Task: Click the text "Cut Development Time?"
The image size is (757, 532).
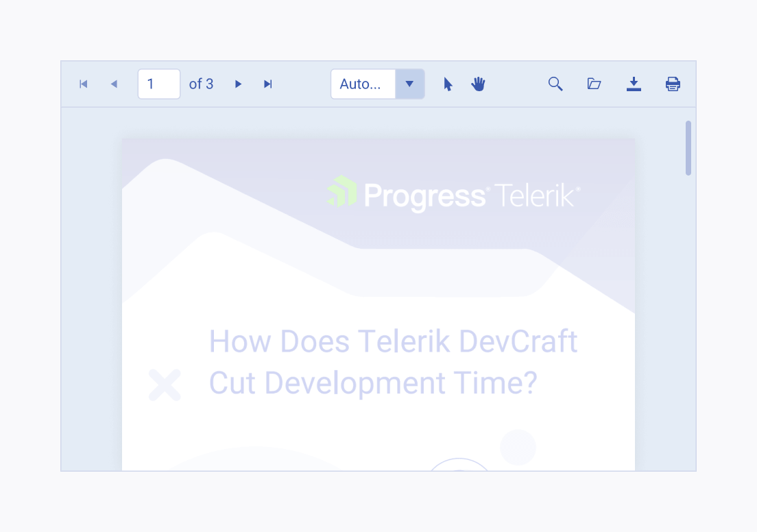Action: click(373, 383)
